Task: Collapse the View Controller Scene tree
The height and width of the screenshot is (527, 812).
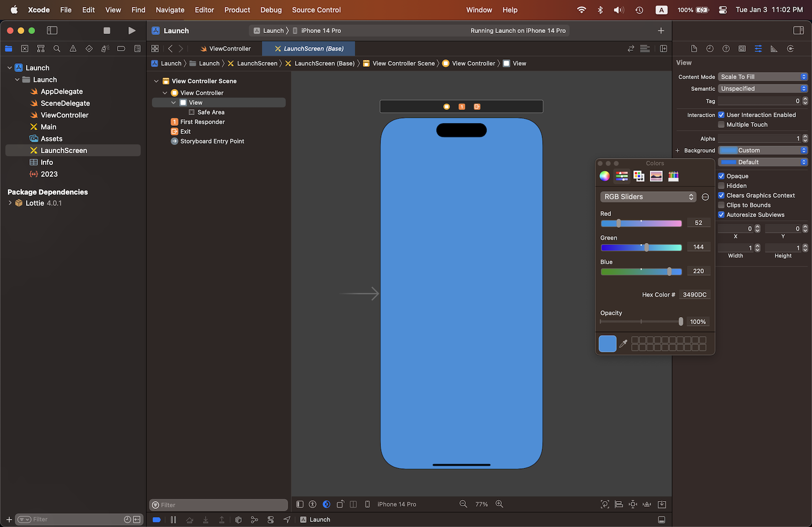Action: [156, 81]
